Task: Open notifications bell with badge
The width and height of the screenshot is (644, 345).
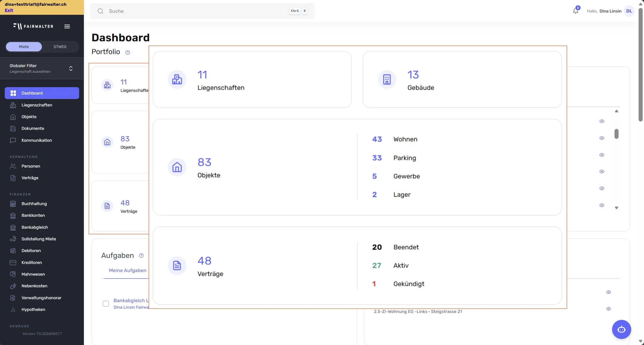Action: [575, 11]
